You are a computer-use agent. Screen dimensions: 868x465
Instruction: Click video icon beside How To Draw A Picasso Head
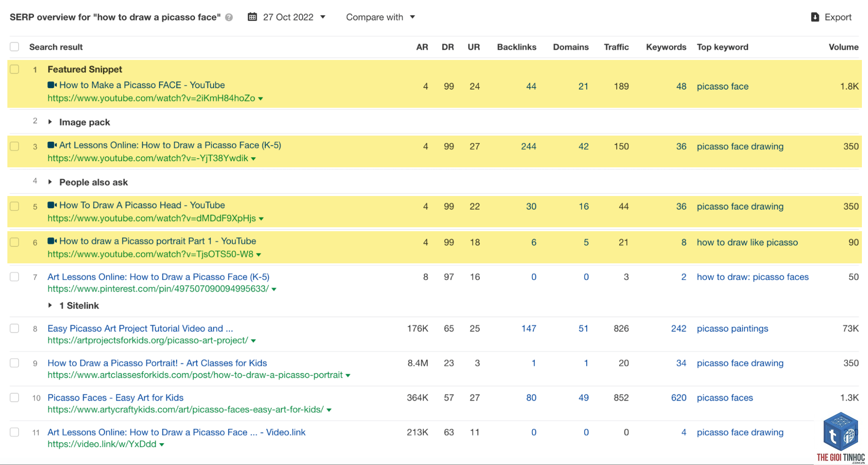point(52,205)
